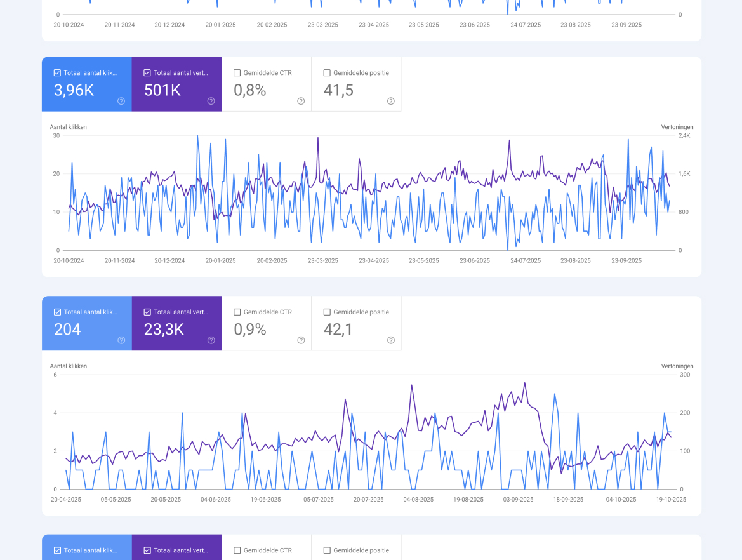
Task: Enable Gemiddelde positie checkbox above 41,5
Action: [x=327, y=73]
